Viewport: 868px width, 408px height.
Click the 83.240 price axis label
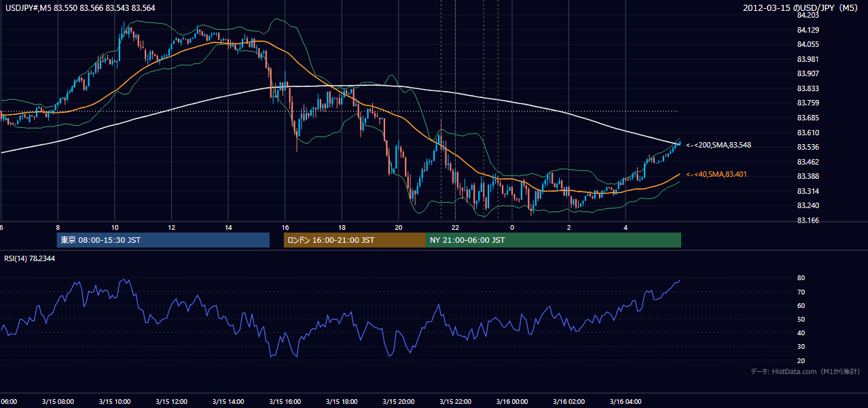click(808, 205)
